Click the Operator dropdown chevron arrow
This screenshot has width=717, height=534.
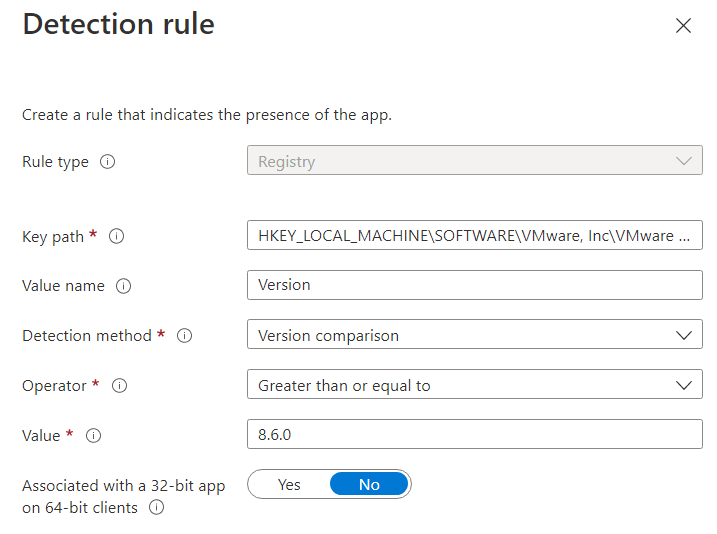[x=684, y=385]
